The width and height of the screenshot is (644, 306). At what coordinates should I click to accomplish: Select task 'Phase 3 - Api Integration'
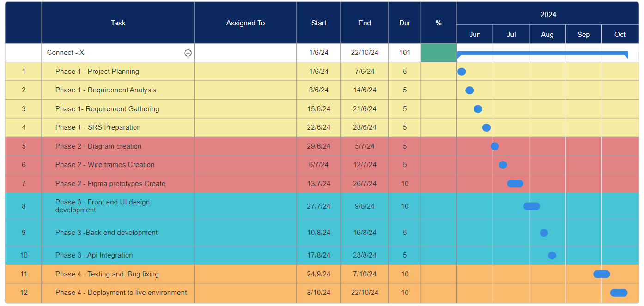click(x=94, y=255)
